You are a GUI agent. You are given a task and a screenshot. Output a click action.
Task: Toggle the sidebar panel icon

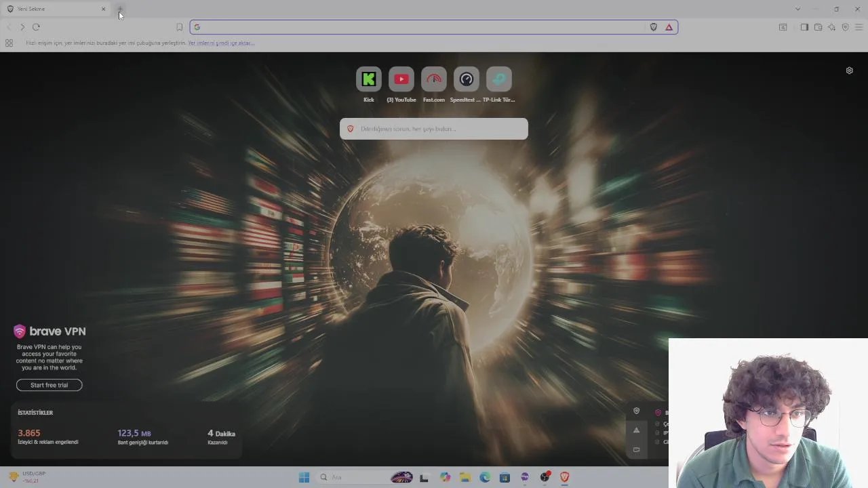pyautogui.click(x=804, y=27)
